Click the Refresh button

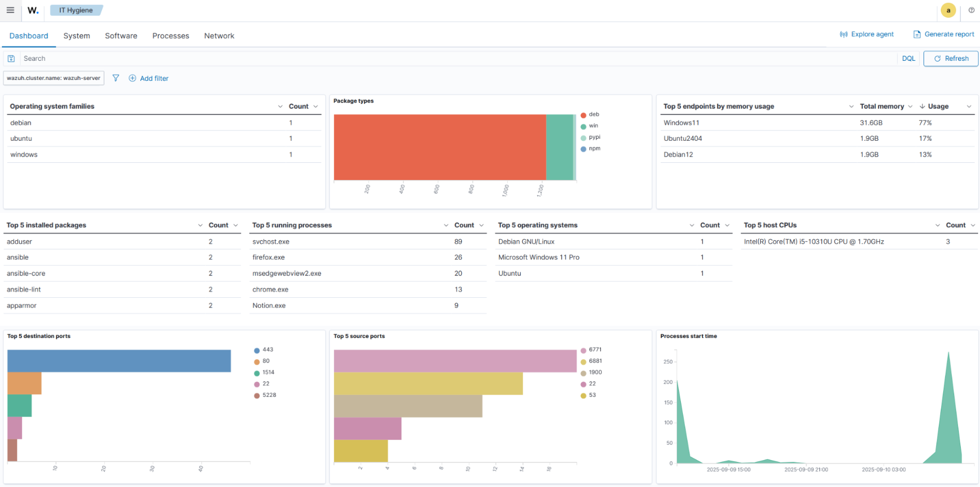951,58
